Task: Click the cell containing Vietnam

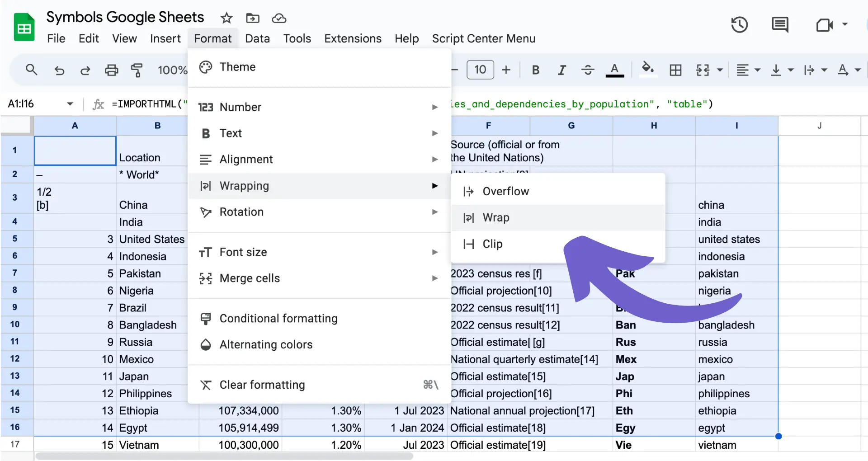Action: [x=158, y=445]
